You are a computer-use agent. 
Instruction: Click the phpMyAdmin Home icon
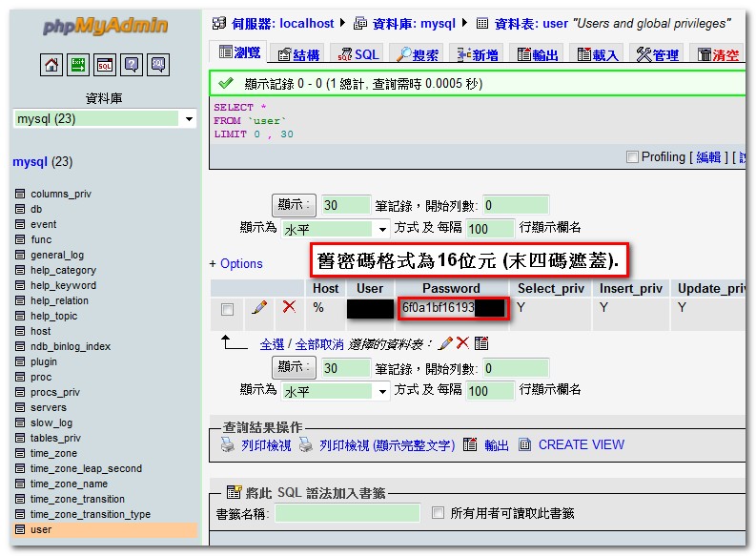(x=51, y=65)
